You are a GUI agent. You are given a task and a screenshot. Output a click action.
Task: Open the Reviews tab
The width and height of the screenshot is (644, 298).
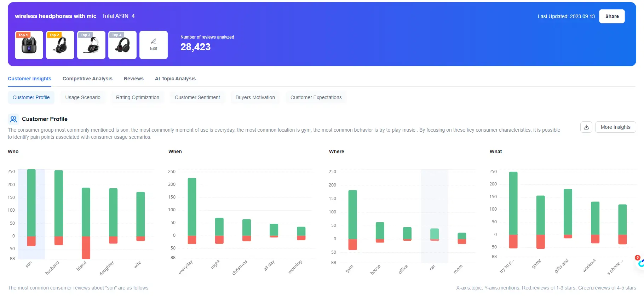[x=134, y=79]
